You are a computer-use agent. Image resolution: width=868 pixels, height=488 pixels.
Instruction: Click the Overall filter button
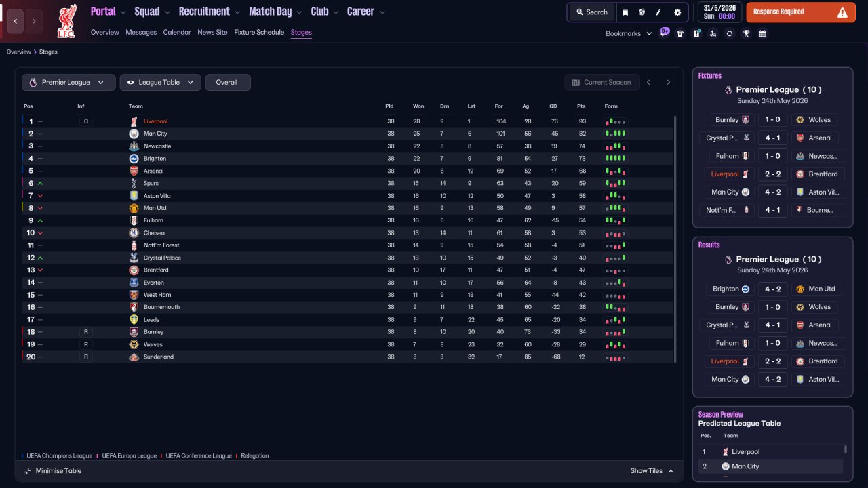point(227,82)
